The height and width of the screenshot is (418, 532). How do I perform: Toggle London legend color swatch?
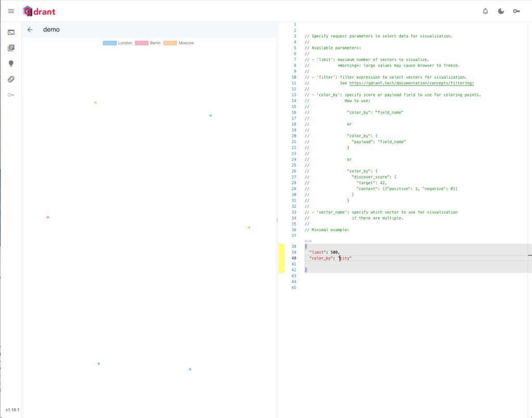110,43
